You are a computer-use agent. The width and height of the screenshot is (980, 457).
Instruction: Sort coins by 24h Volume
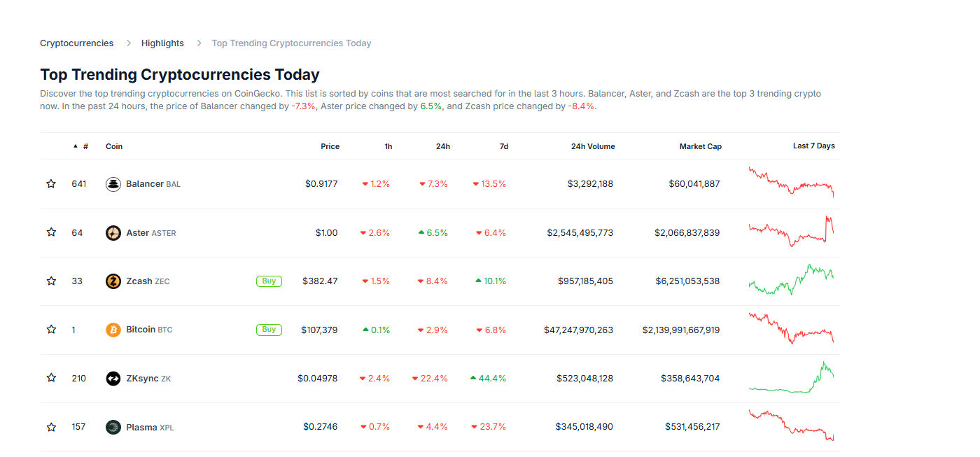pos(592,146)
